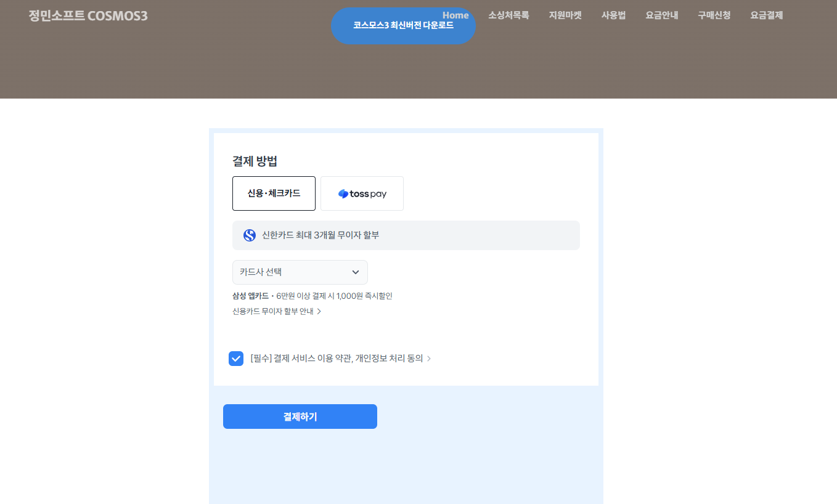The height and width of the screenshot is (504, 837).
Task: Click the 결제 방법 heading
Action: (x=255, y=161)
